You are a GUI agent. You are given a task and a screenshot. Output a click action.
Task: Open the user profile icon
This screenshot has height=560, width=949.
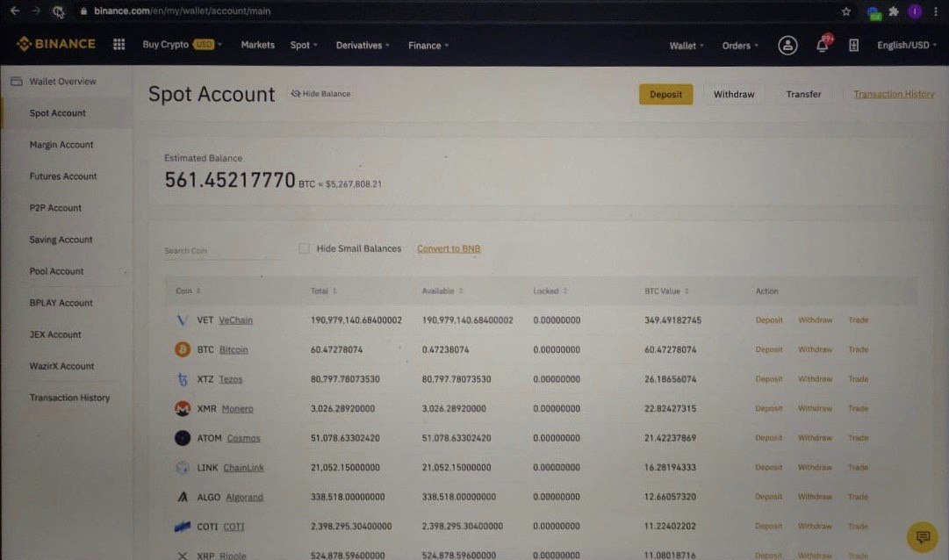(x=787, y=45)
